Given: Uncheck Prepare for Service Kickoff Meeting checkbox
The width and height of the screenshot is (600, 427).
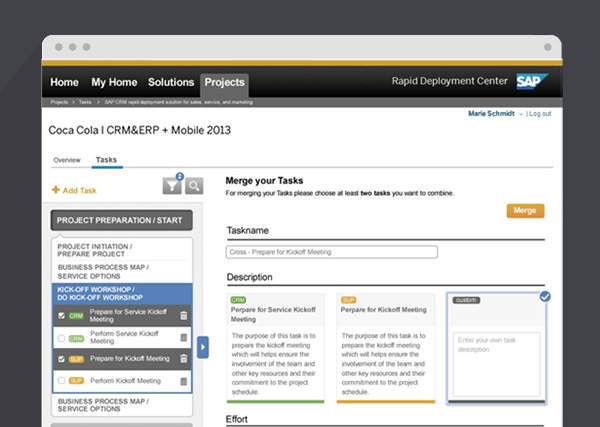Looking at the screenshot, I should coord(61,316).
